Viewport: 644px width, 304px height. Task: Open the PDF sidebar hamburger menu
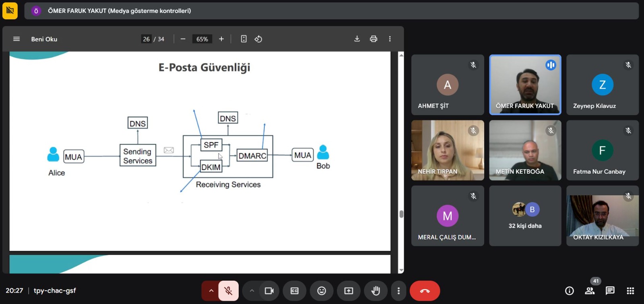(x=17, y=39)
